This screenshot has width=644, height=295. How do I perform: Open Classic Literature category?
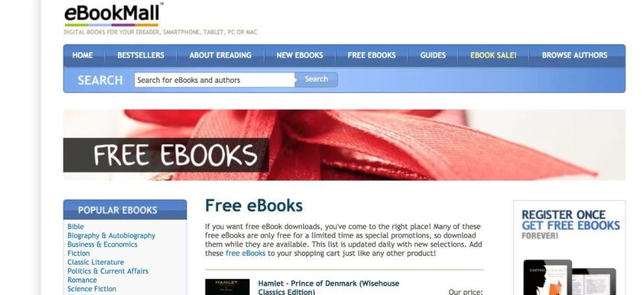pos(95,262)
